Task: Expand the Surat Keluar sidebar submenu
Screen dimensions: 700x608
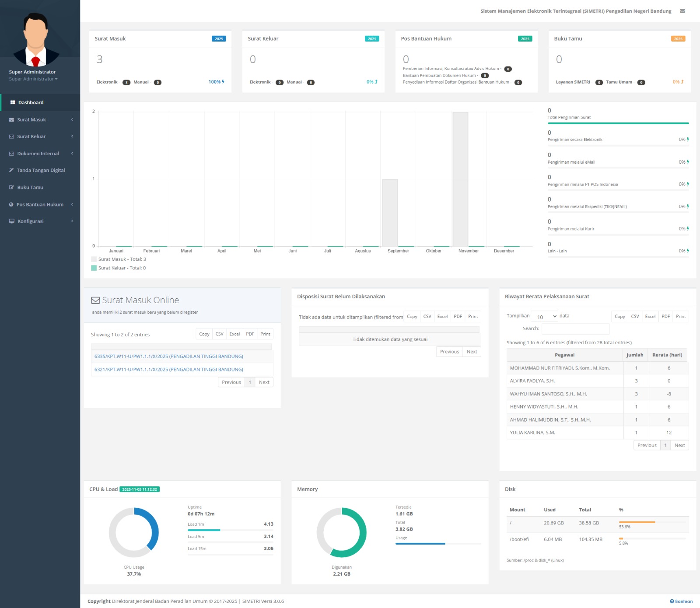Action: click(x=72, y=136)
